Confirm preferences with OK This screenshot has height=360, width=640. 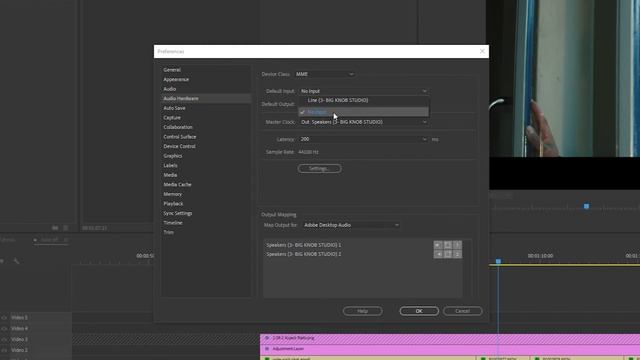pyautogui.click(x=419, y=311)
